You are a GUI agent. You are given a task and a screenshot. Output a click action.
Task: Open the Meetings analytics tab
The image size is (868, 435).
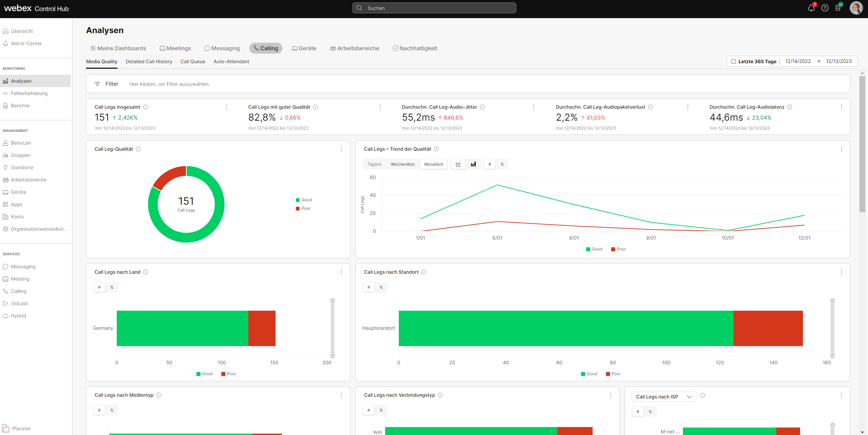click(x=175, y=49)
